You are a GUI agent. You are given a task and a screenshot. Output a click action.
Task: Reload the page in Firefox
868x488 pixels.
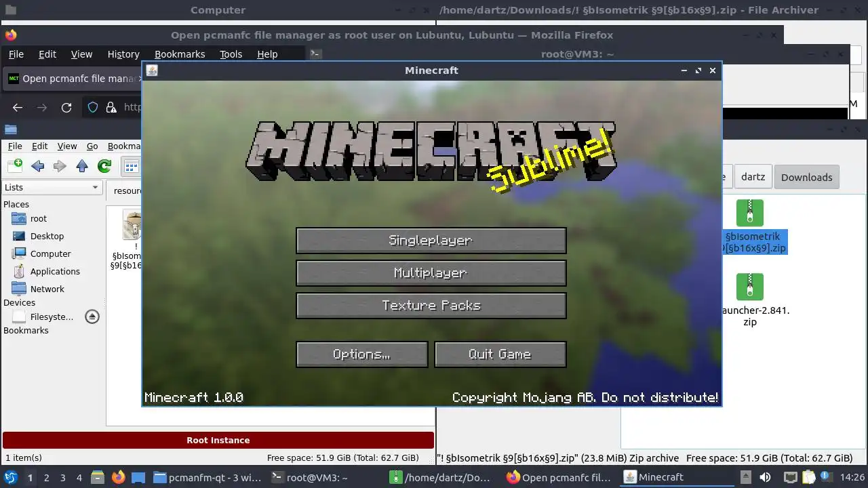66,107
